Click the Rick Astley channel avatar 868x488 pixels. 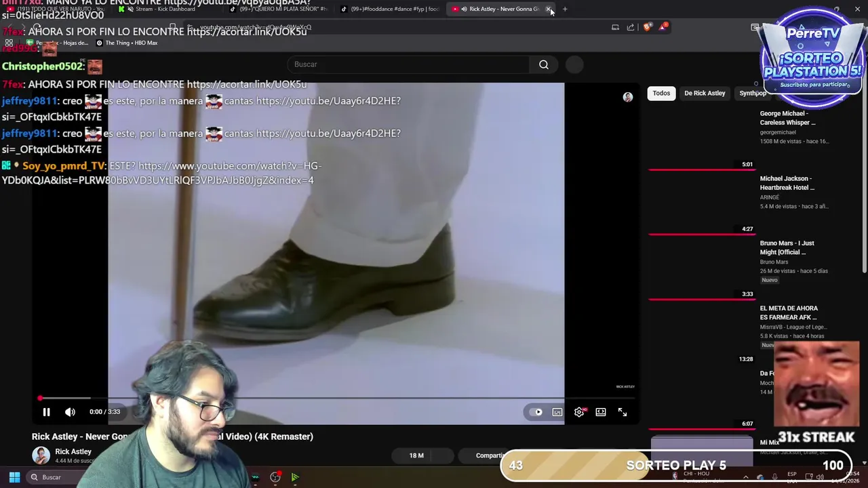41,455
